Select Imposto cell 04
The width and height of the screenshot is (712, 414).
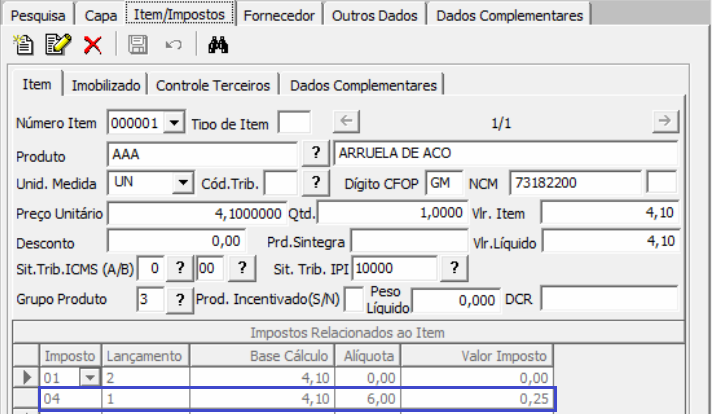point(71,399)
